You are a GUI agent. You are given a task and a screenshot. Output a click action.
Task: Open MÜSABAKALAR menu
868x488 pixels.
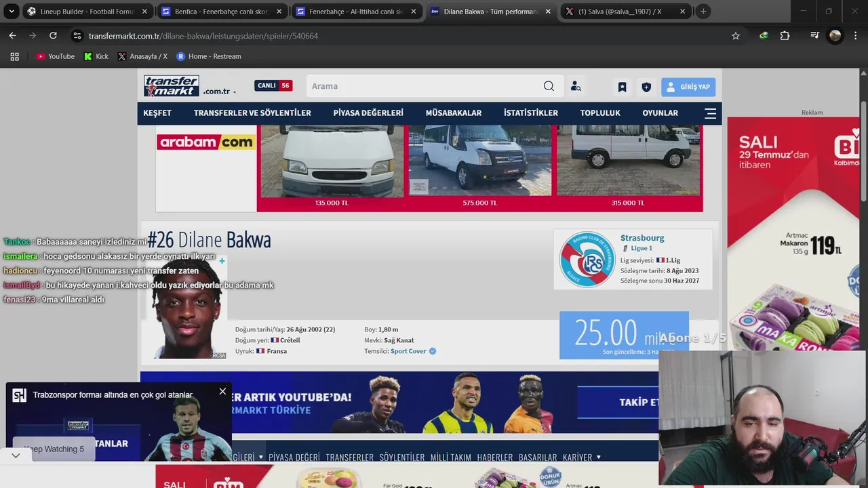pos(454,113)
